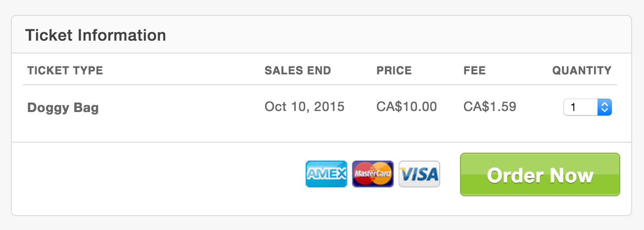
Task: Click the TICKET TYPE column header
Action: coord(65,70)
